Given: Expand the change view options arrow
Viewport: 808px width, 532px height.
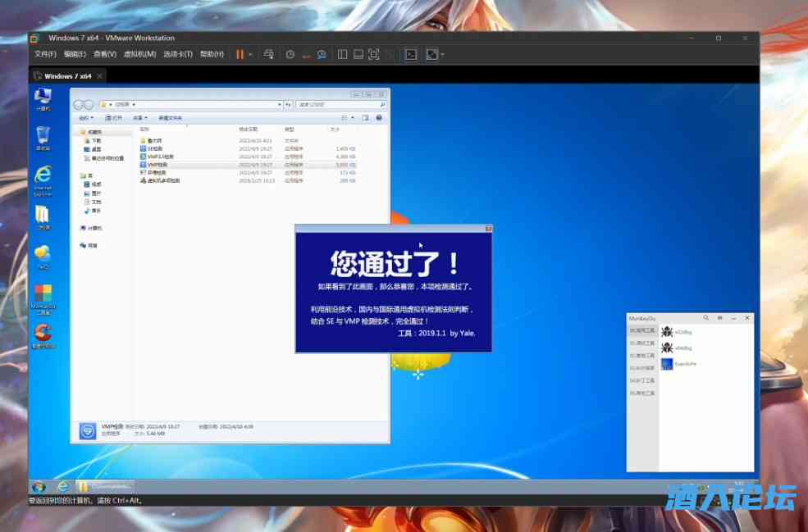Looking at the screenshot, I should [x=353, y=119].
